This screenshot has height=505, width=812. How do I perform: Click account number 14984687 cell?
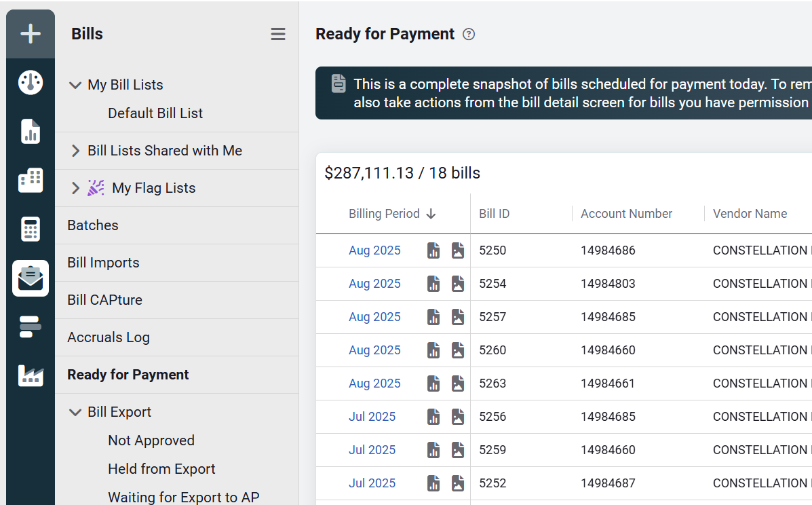pyautogui.click(x=607, y=483)
